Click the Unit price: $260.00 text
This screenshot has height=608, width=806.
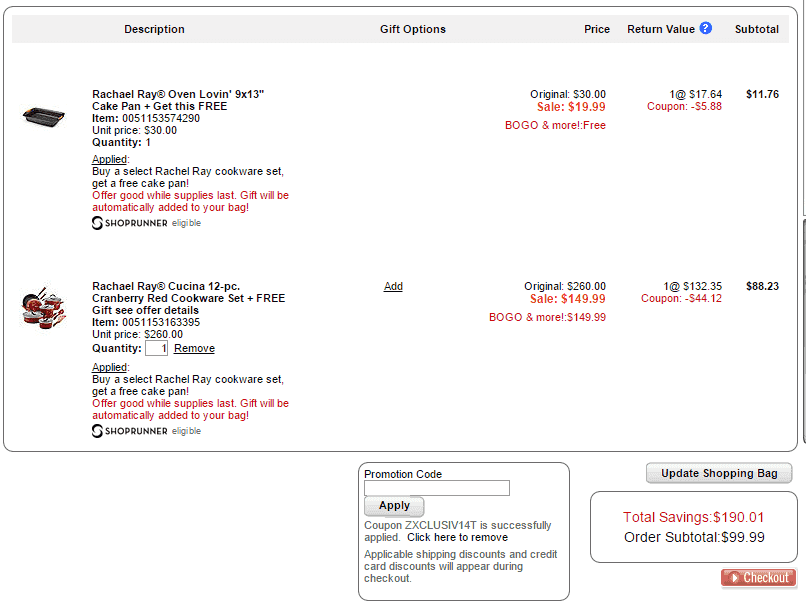[137, 334]
